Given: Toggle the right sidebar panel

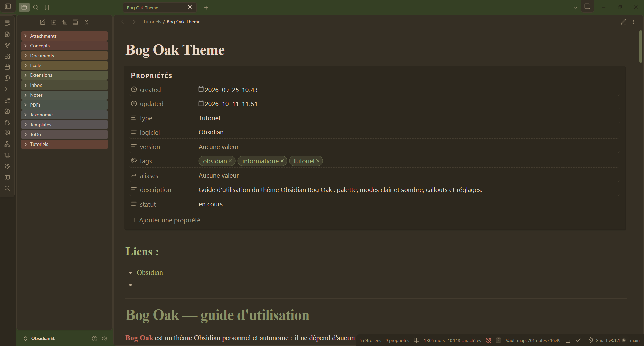Looking at the screenshot, I should 587,7.
